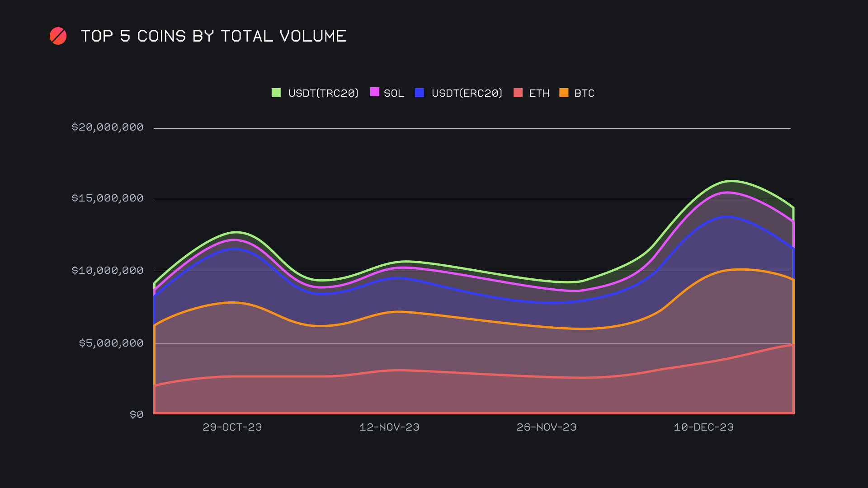Toggle the SOL series legend label
The width and height of the screenshot is (868, 488).
[x=394, y=93]
